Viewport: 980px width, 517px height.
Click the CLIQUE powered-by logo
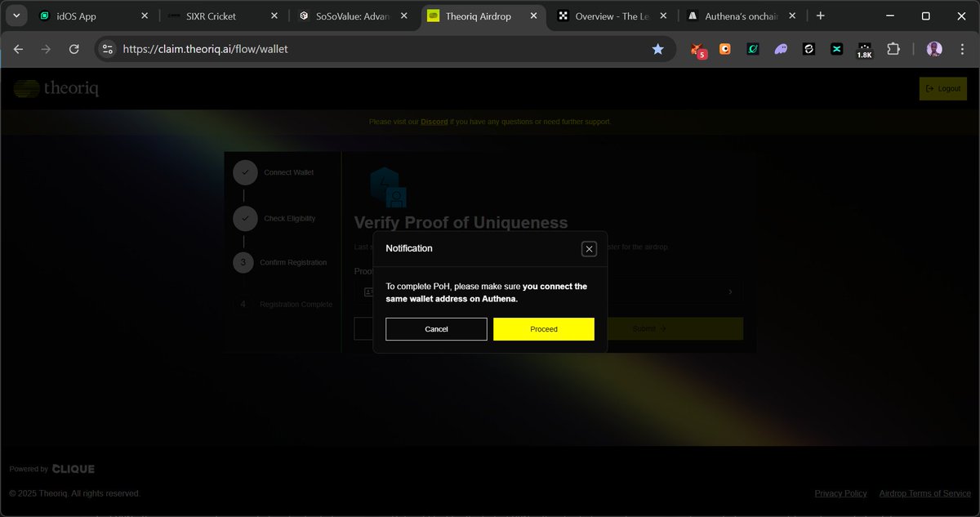(73, 469)
